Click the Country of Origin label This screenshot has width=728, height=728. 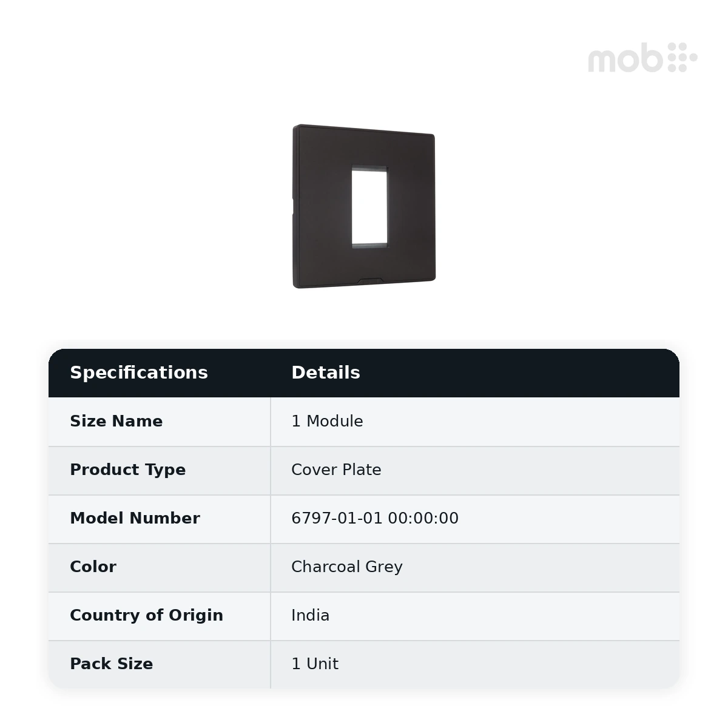click(x=146, y=615)
